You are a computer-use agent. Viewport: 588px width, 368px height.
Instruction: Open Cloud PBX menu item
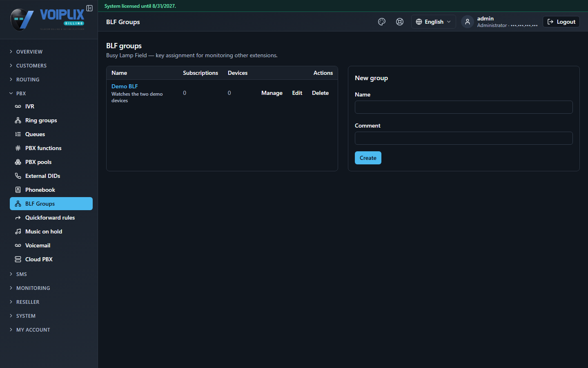pyautogui.click(x=51, y=259)
